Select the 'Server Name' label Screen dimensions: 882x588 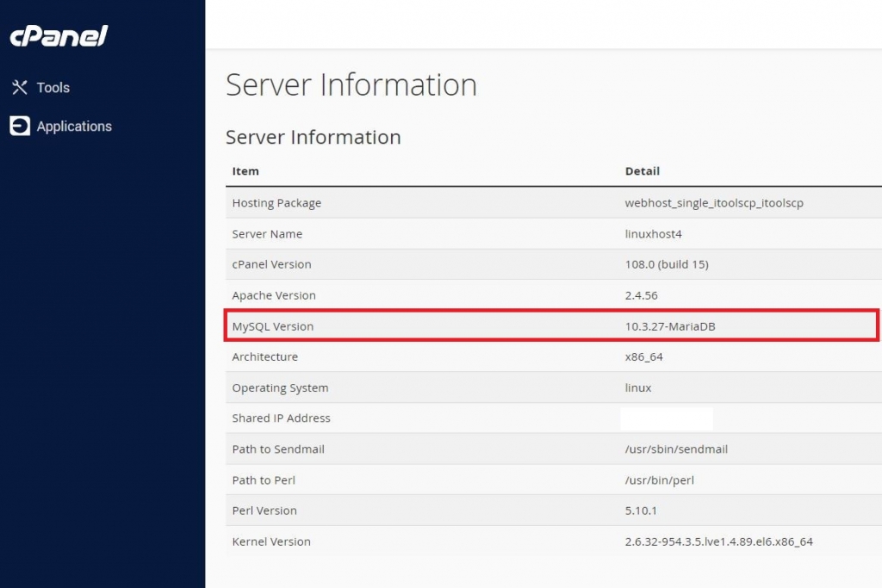pyautogui.click(x=267, y=234)
